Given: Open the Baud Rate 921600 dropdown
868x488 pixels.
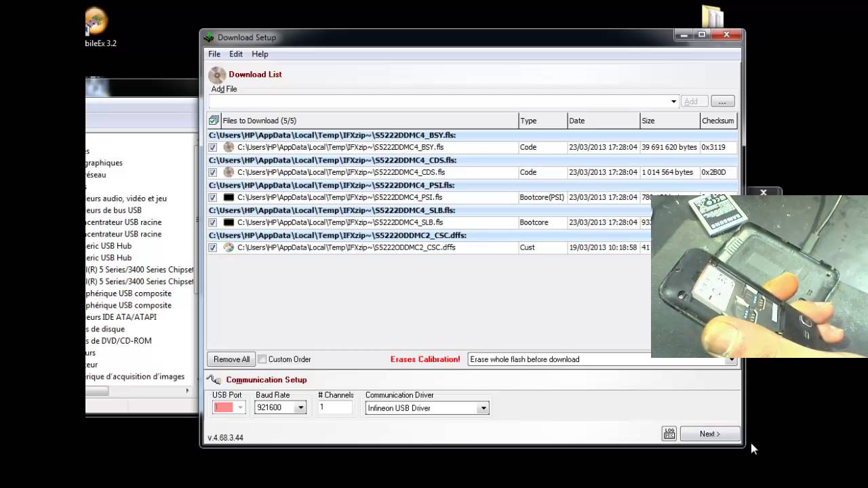Looking at the screenshot, I should tap(300, 407).
